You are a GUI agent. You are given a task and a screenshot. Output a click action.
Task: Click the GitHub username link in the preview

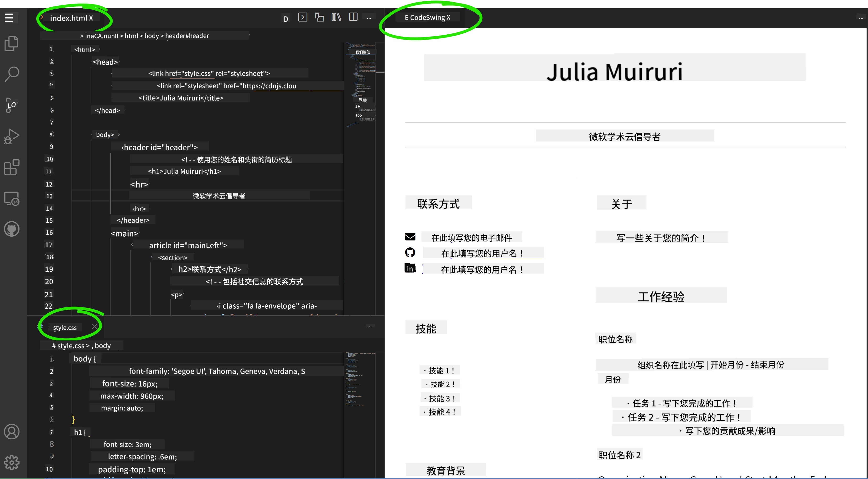(482, 253)
